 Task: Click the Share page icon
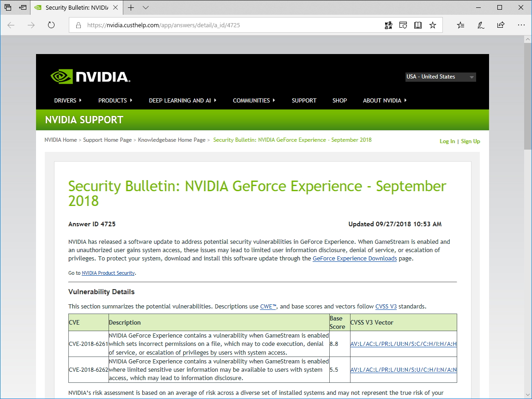501,25
